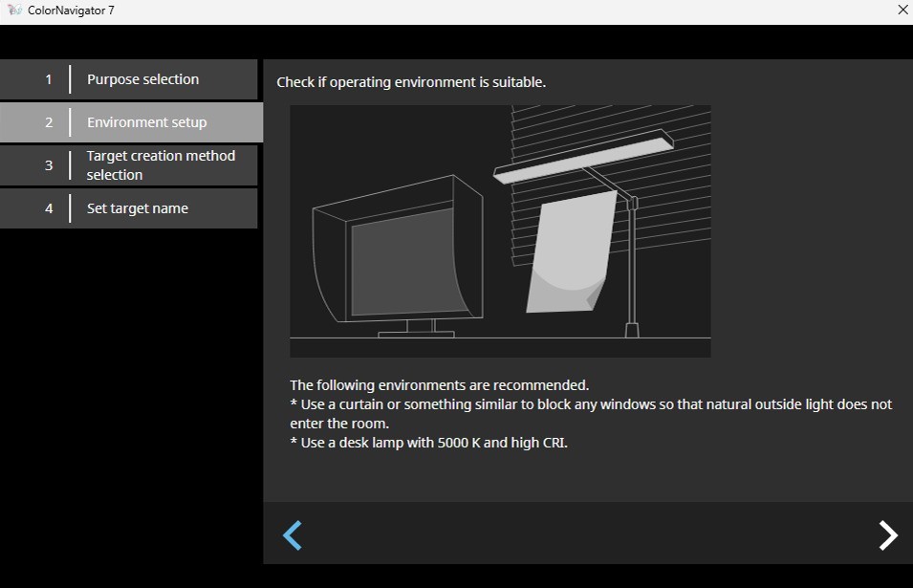
Task: Open step 4 Set target name
Action: coord(129,208)
